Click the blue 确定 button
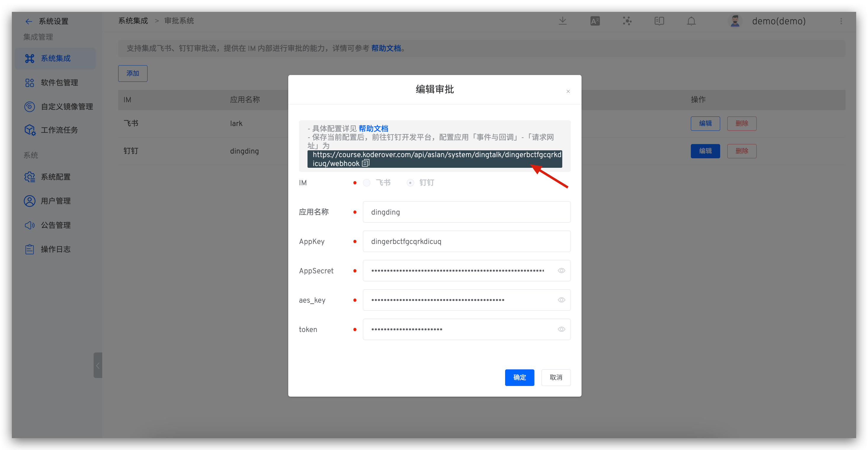The image size is (868, 450). pyautogui.click(x=519, y=378)
